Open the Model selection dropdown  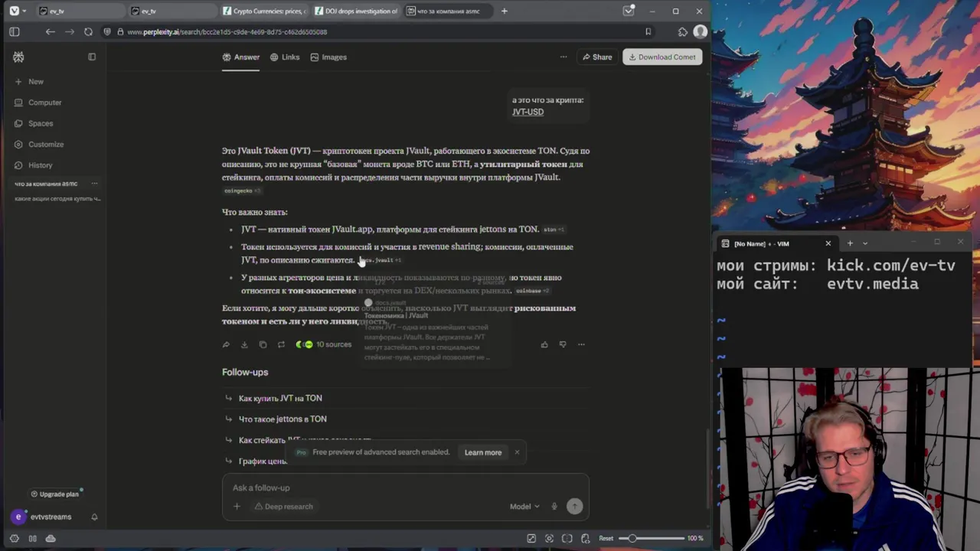(x=524, y=506)
